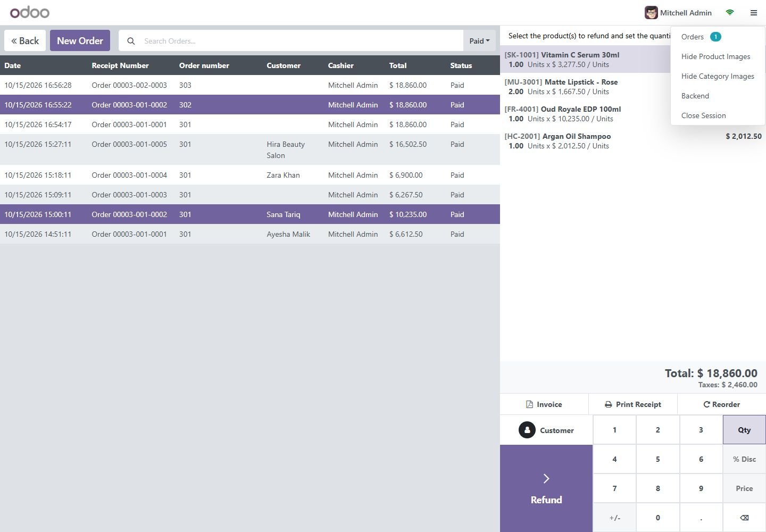
Task: Click the Cashier column header
Action: tap(341, 65)
